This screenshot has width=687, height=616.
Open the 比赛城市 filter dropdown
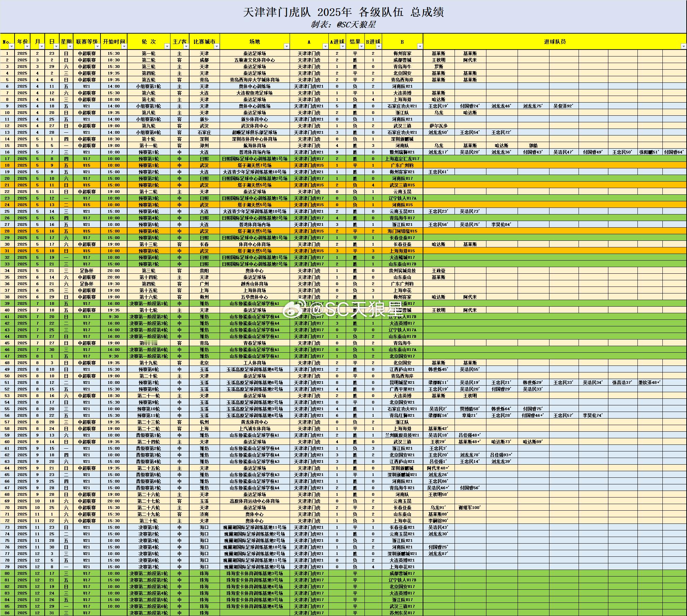[217, 46]
